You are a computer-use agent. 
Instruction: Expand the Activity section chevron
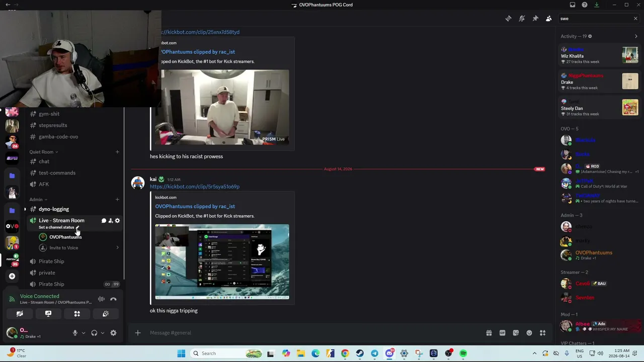tap(636, 36)
